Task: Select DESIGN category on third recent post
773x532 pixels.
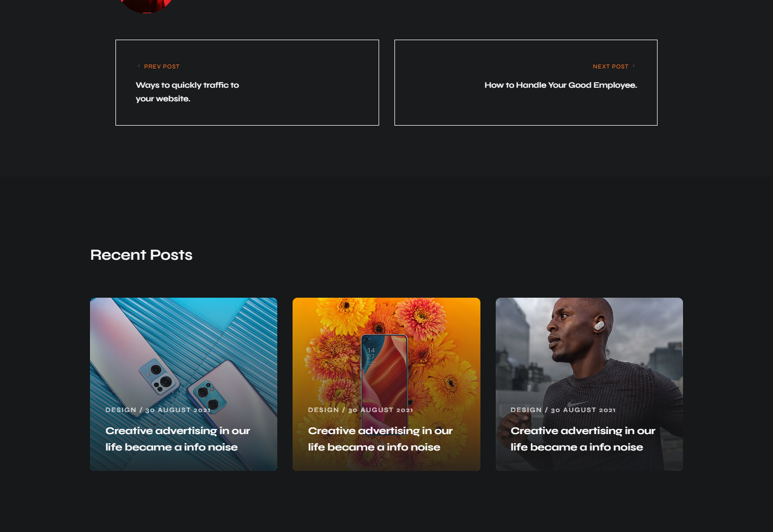Action: point(526,410)
